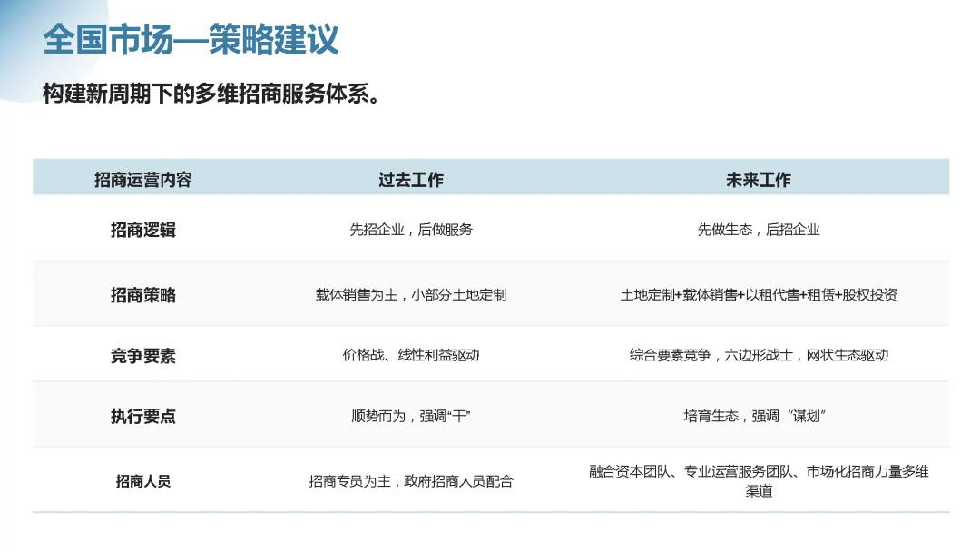Click the cell 先招企业，后做服务
Screen dimensions: 980x552
(x=411, y=230)
